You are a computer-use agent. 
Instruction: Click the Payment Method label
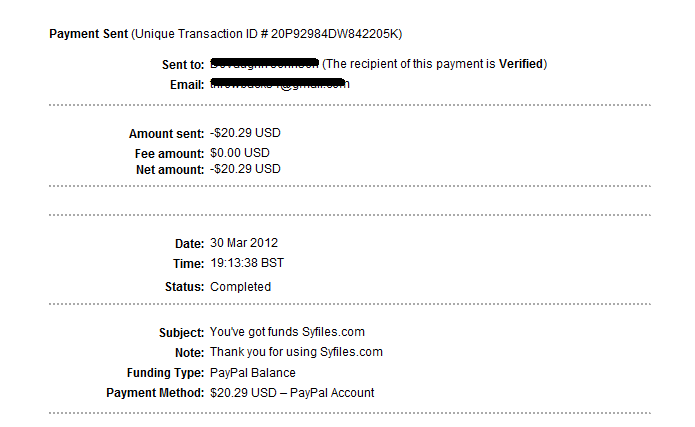(x=155, y=393)
